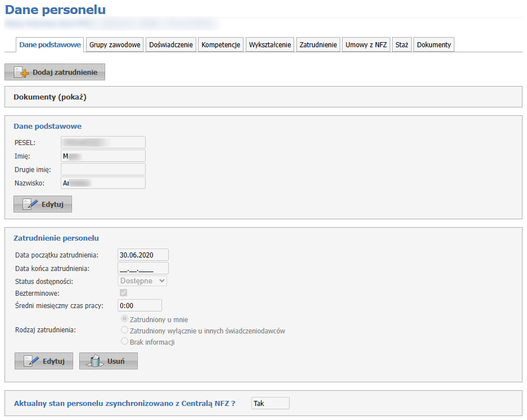The width and height of the screenshot is (527, 420).
Task: Toggle the Bezterminowe checkbox
Action: pos(123,293)
